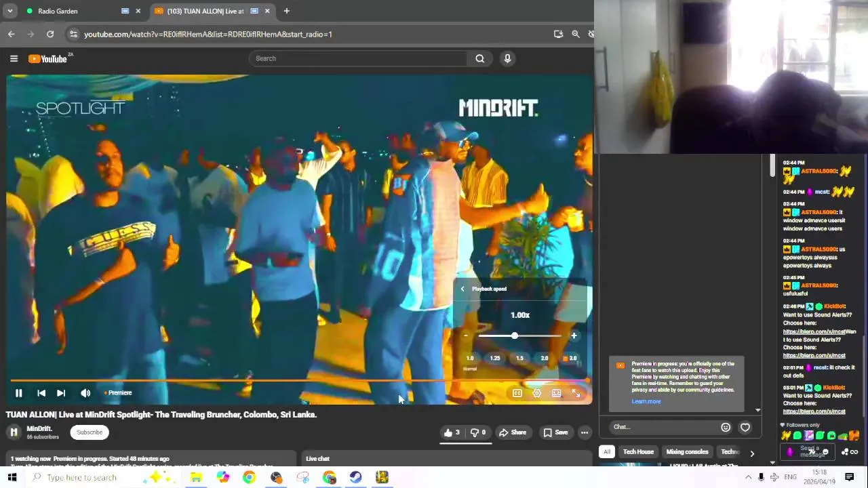Share this video

point(513,432)
